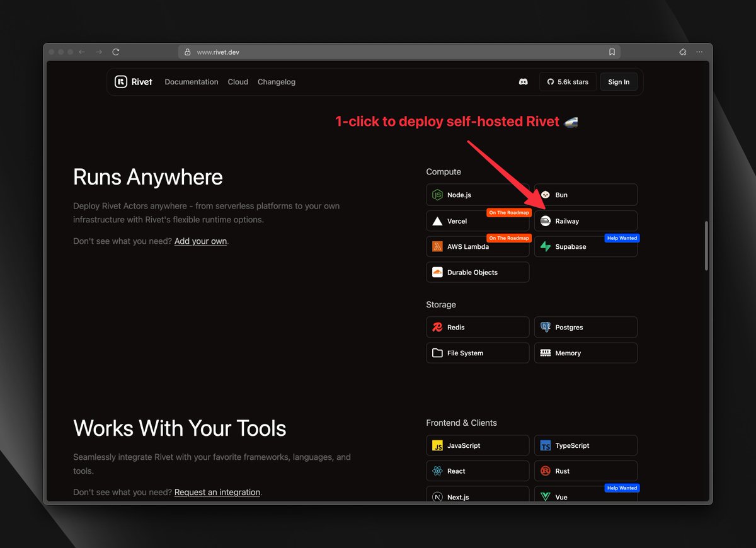
Task: Click the Bun logo icon
Action: coord(546,195)
